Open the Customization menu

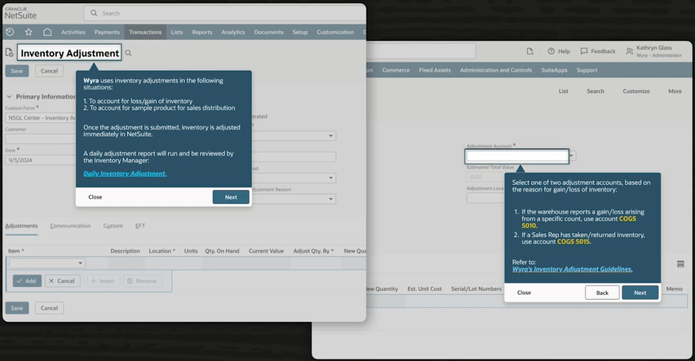pos(335,32)
